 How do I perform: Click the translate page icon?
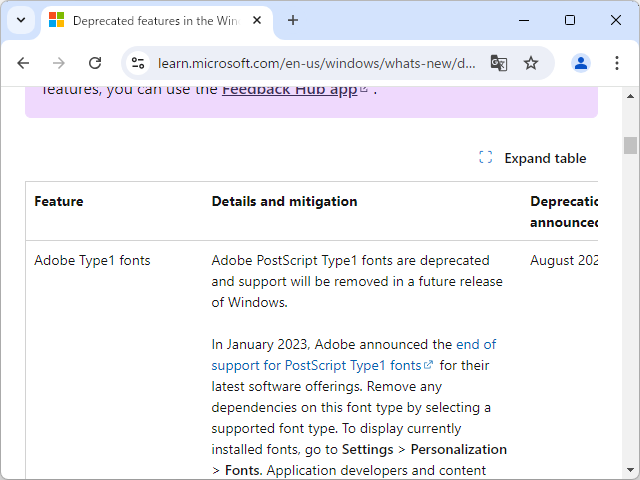pos(499,63)
